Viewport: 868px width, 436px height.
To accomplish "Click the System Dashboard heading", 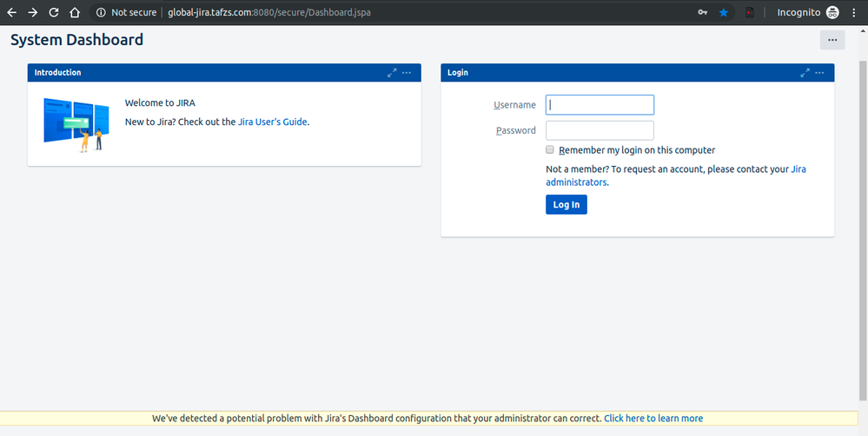I will tap(77, 40).
